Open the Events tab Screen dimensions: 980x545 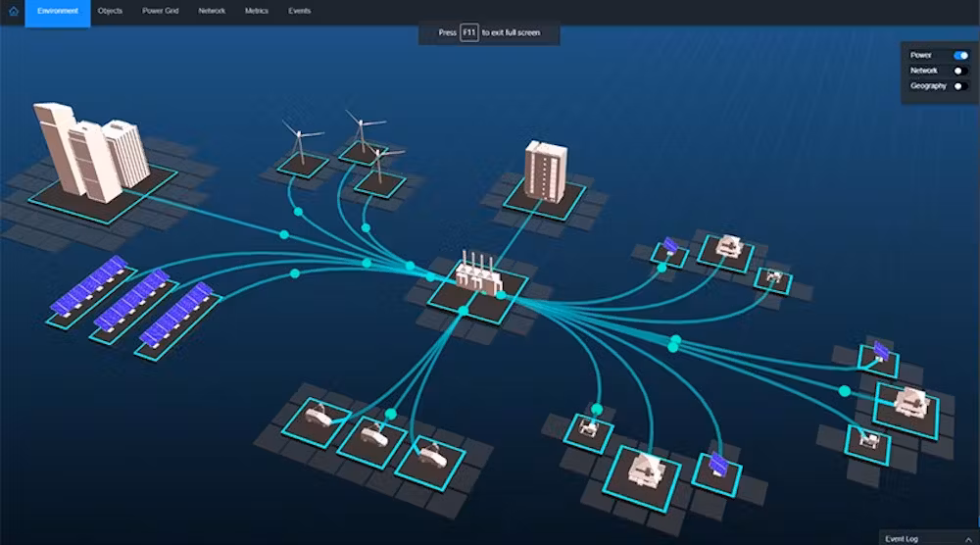(x=299, y=11)
